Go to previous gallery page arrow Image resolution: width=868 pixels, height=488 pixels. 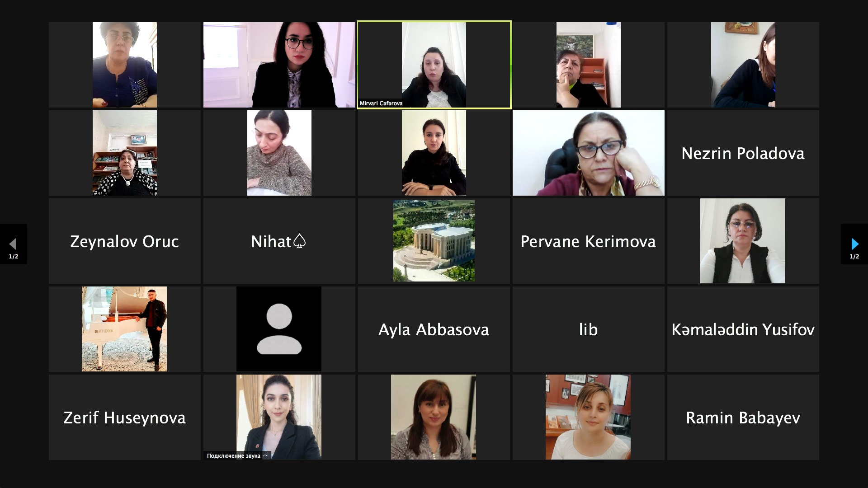click(x=13, y=244)
